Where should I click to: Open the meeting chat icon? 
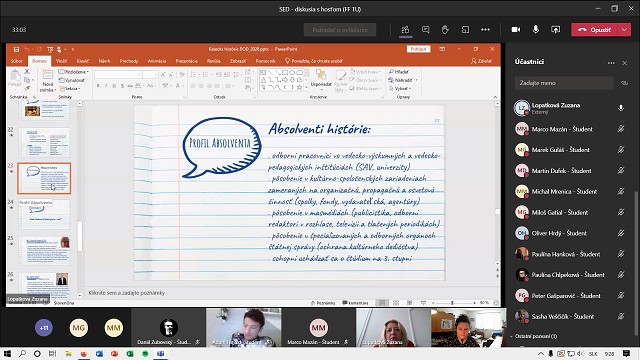(425, 30)
